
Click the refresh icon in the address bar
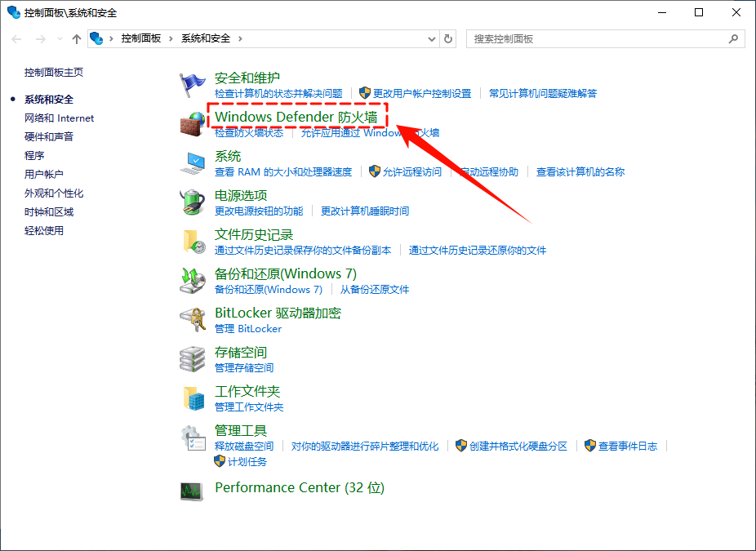click(447, 38)
